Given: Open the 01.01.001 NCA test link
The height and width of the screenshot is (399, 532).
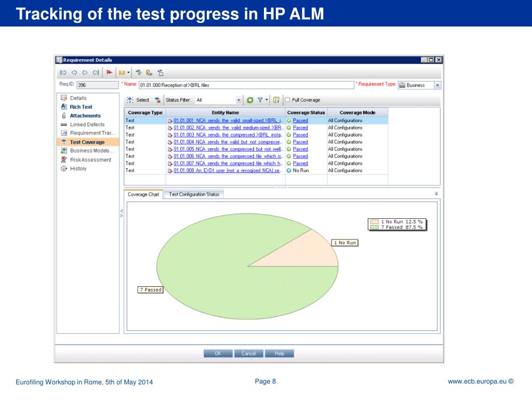Looking at the screenshot, I should [x=229, y=121].
